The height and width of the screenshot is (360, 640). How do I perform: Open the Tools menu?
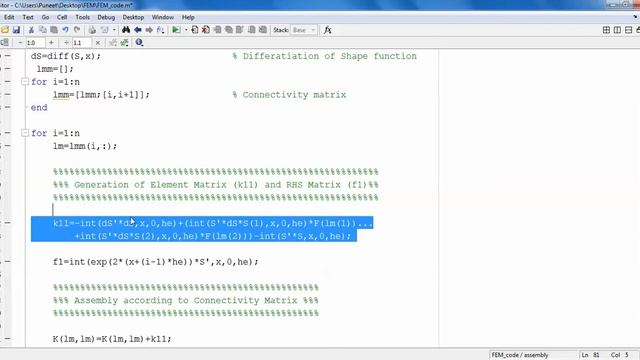(82, 17)
